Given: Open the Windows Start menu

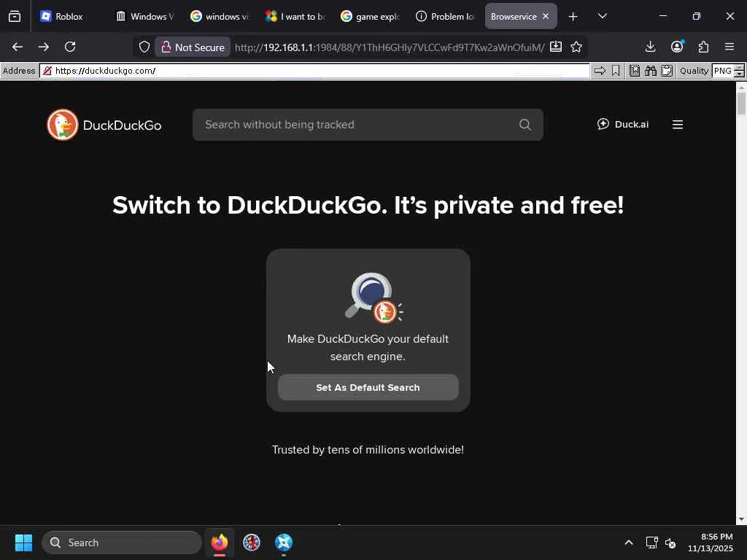Looking at the screenshot, I should [23, 542].
